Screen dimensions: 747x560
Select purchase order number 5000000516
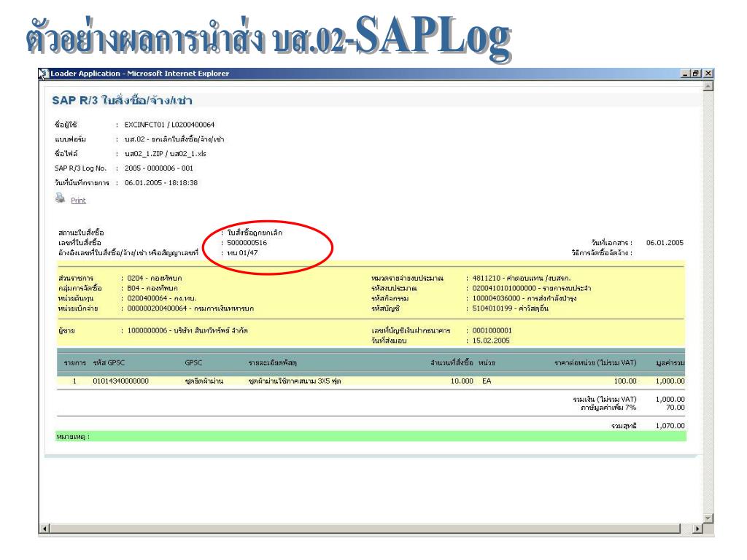tap(247, 243)
